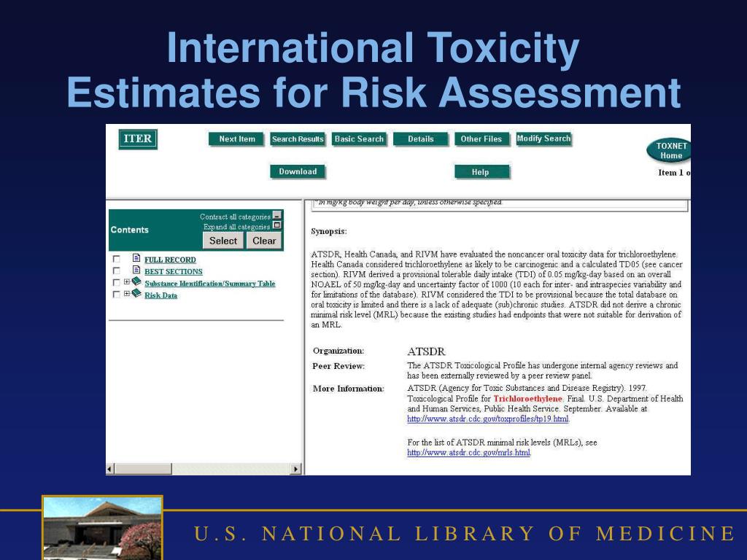Screen dimensions: 747x560
Task: Click the Synopsis heading
Action: [x=329, y=231]
